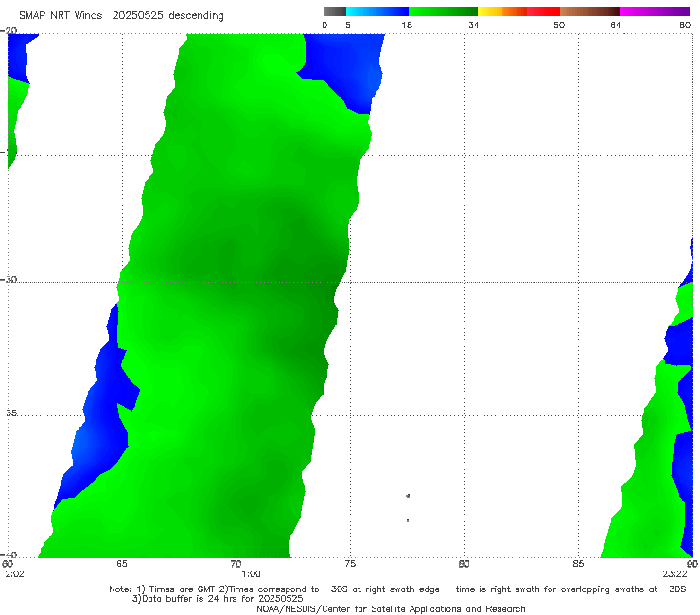The image size is (700, 615).
Task: Pick the red segment of the color bar
Action: coord(543,11)
